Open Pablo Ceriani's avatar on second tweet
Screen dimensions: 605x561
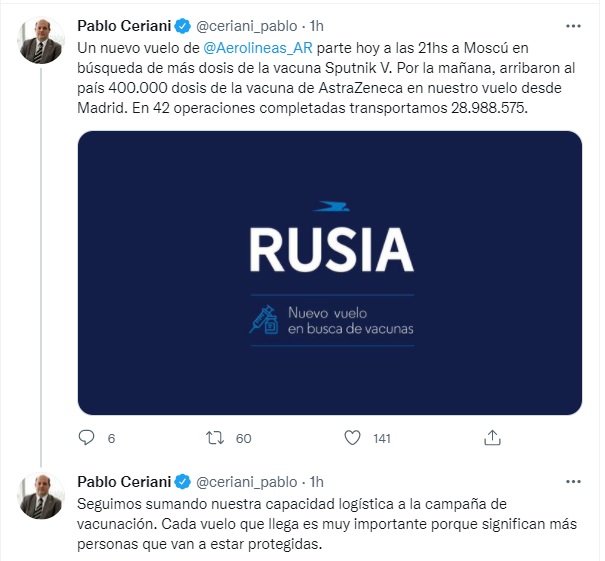pos(41,496)
